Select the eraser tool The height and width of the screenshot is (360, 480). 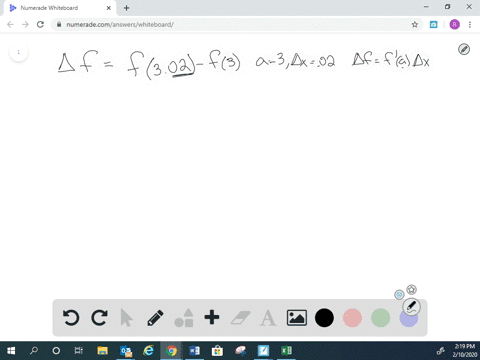[240, 318]
